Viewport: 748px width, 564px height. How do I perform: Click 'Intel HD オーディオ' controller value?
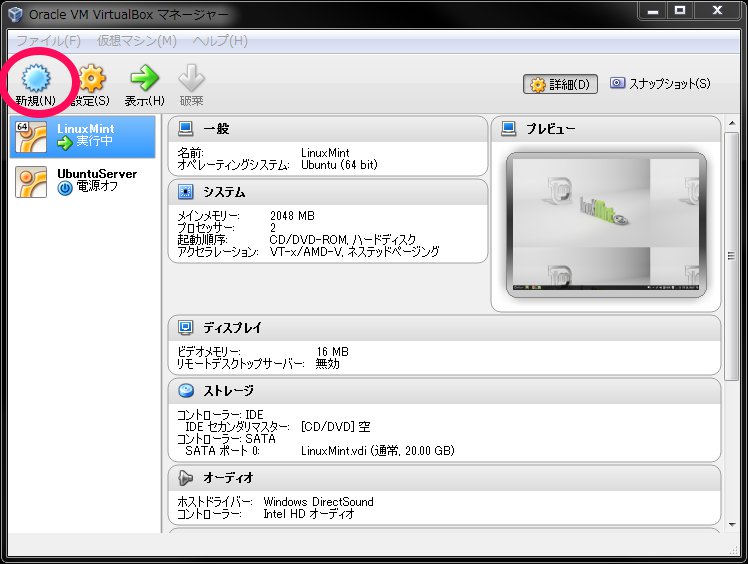pyautogui.click(x=309, y=514)
